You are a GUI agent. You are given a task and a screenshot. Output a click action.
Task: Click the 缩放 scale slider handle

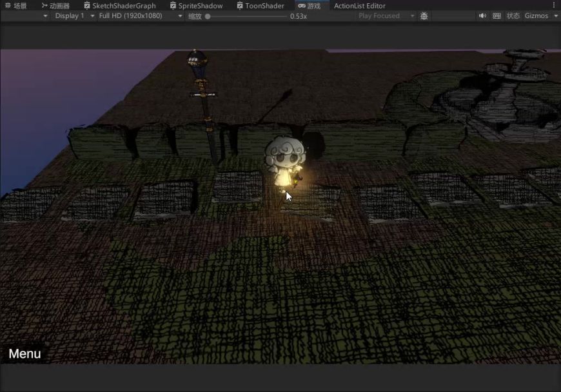208,16
